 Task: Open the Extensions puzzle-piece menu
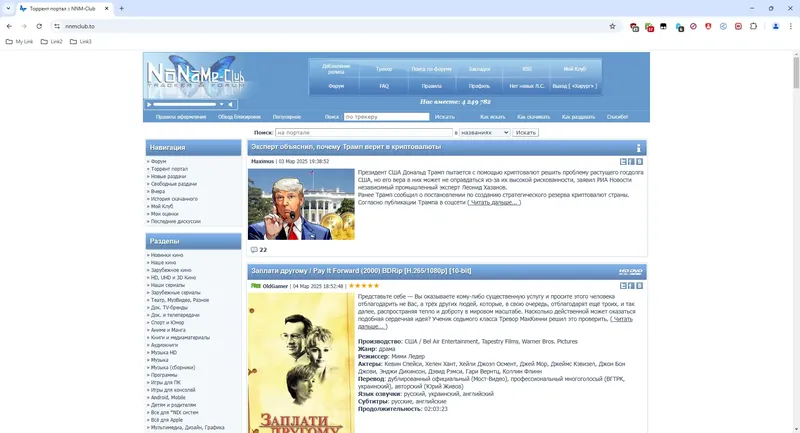coord(753,27)
